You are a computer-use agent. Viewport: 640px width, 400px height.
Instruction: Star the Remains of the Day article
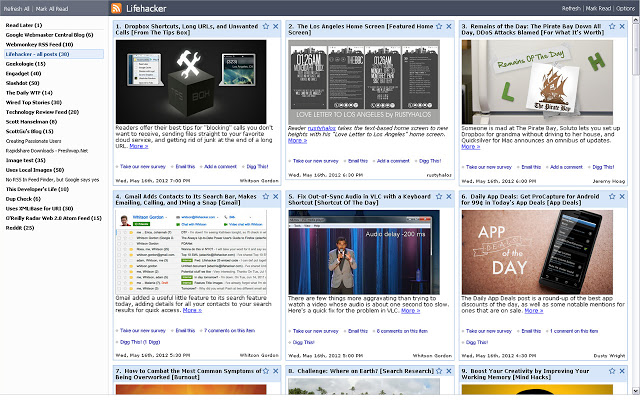pyautogui.click(x=612, y=26)
